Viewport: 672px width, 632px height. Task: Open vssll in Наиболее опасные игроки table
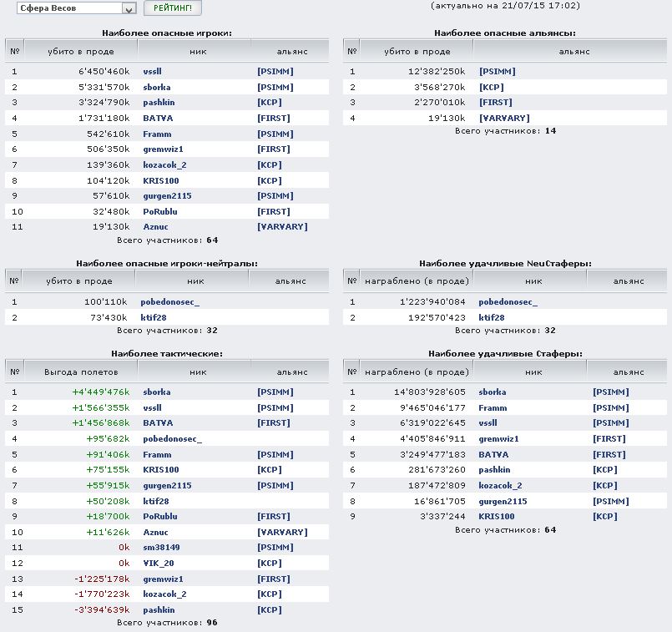tap(153, 72)
